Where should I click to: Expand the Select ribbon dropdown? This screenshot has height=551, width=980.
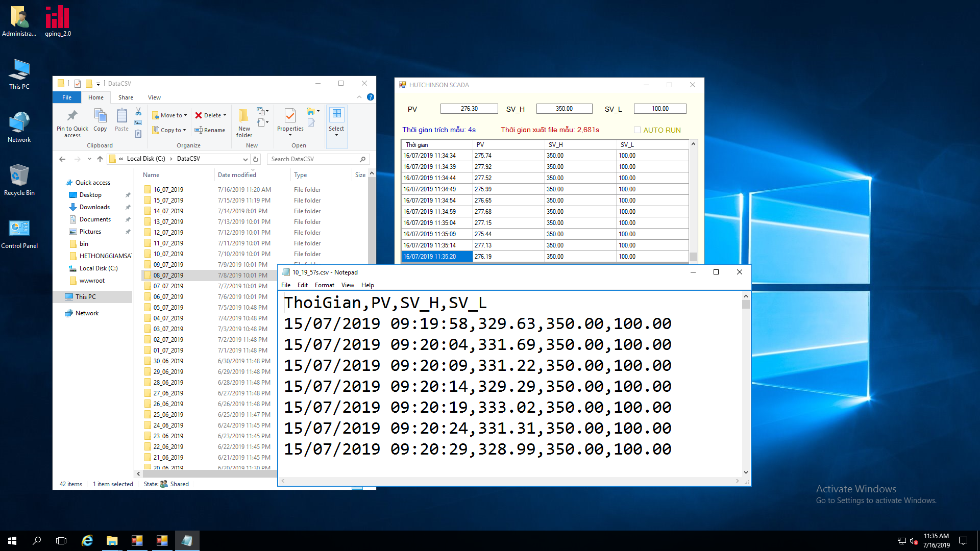[x=336, y=134]
